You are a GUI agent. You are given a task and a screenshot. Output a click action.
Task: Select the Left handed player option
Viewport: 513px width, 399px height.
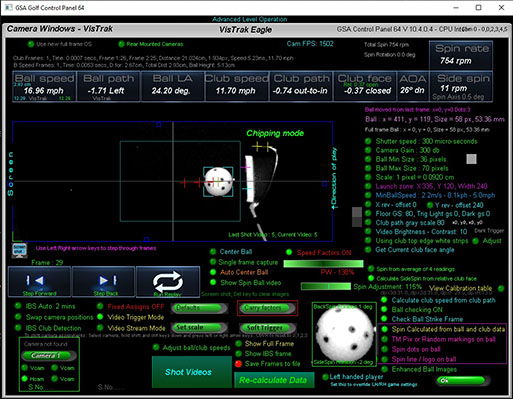point(326,377)
